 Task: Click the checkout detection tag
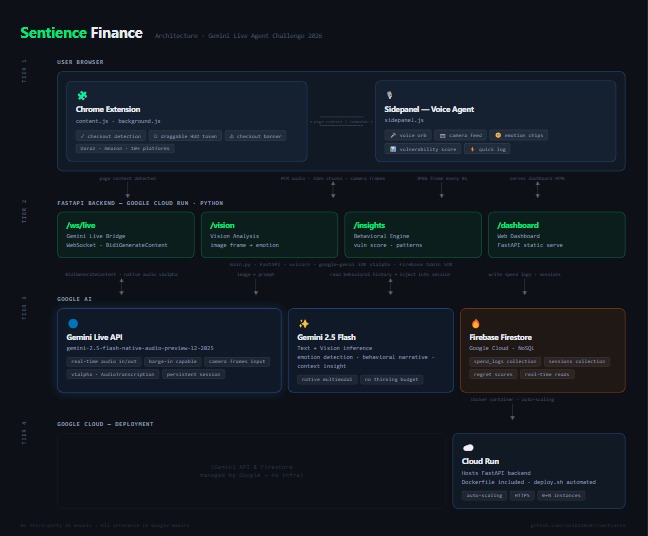click(111, 136)
